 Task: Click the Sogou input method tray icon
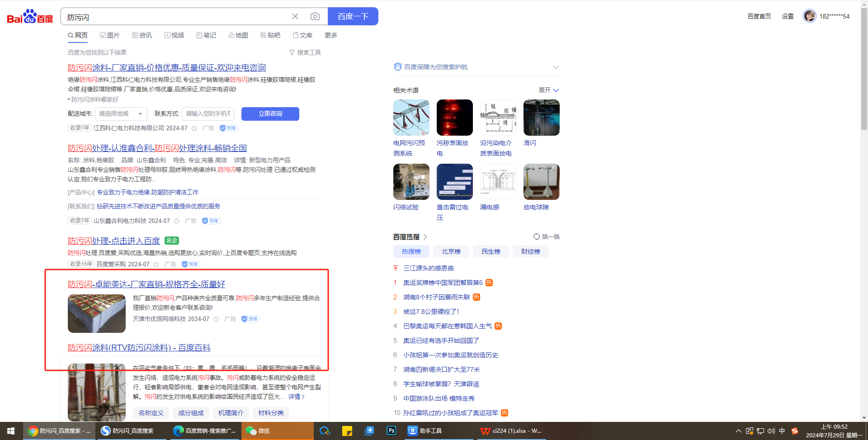794,431
